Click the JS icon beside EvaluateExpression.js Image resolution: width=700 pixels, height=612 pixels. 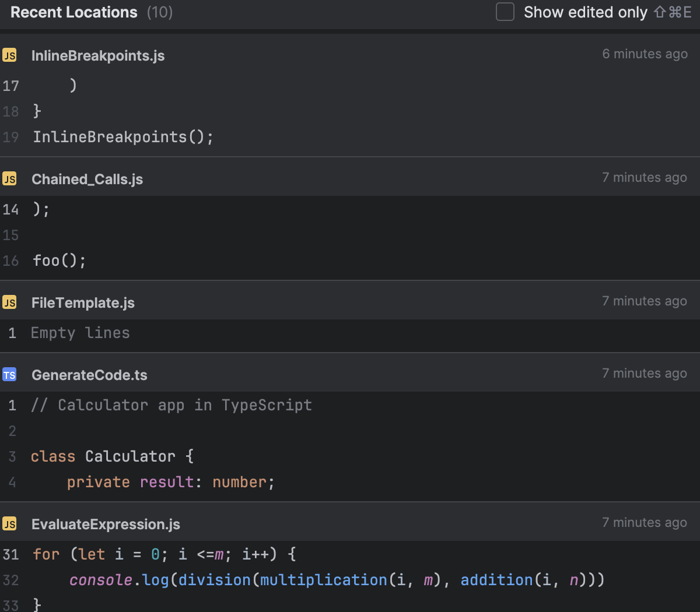click(x=10, y=524)
